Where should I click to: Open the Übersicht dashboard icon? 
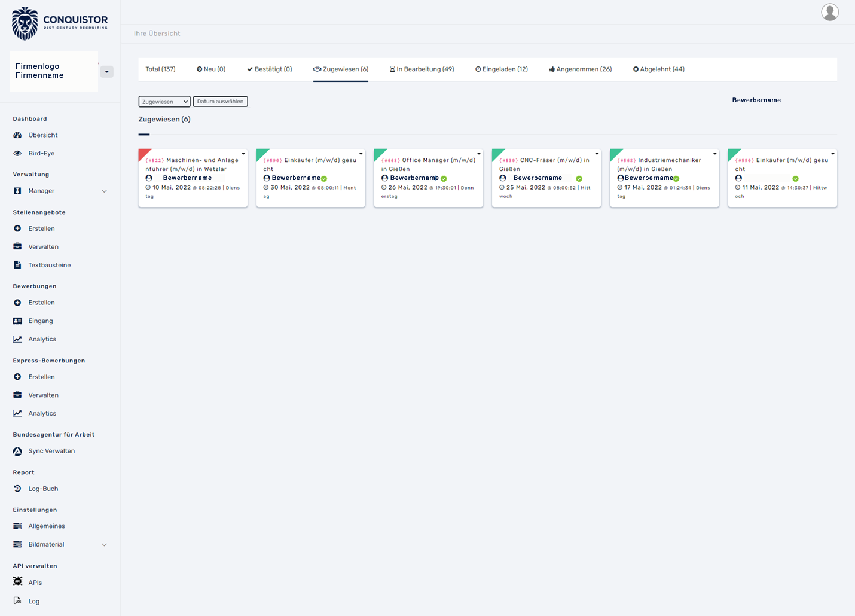(x=17, y=135)
